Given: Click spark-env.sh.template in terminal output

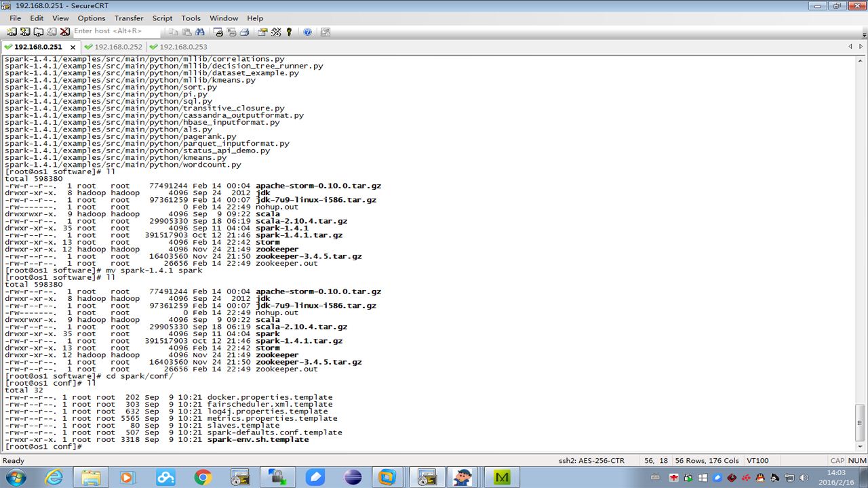Looking at the screenshot, I should coord(258,439).
